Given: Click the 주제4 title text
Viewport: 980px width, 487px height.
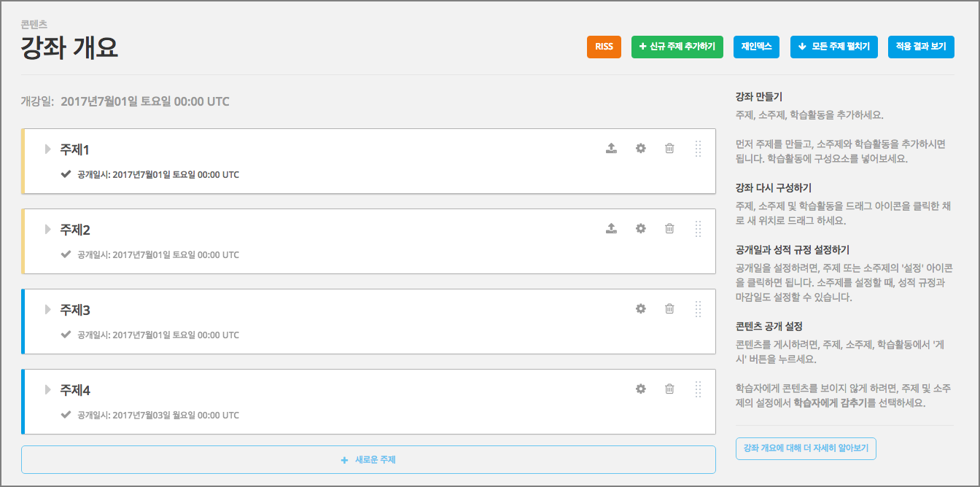Looking at the screenshot, I should pyautogui.click(x=74, y=390).
